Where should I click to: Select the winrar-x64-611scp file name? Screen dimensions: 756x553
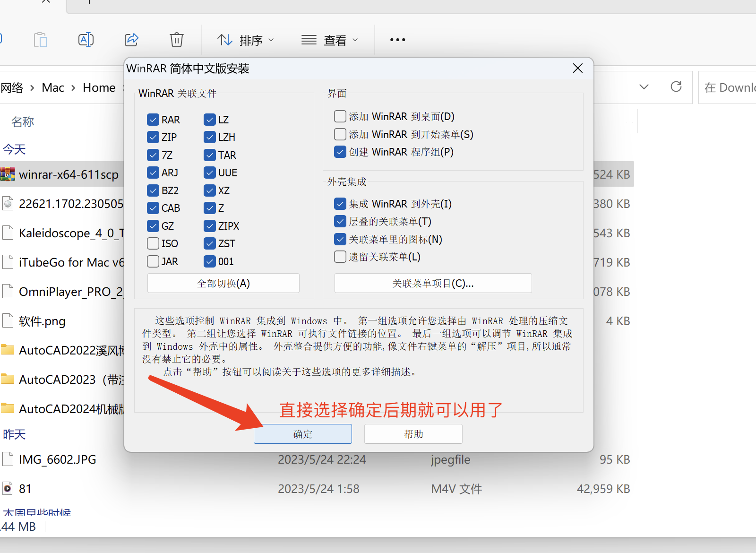69,174
